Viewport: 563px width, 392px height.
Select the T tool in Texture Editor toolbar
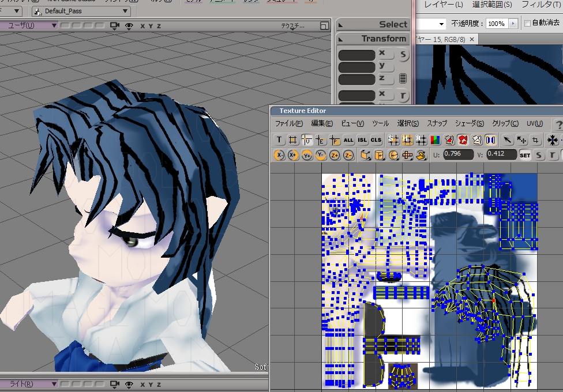279,140
